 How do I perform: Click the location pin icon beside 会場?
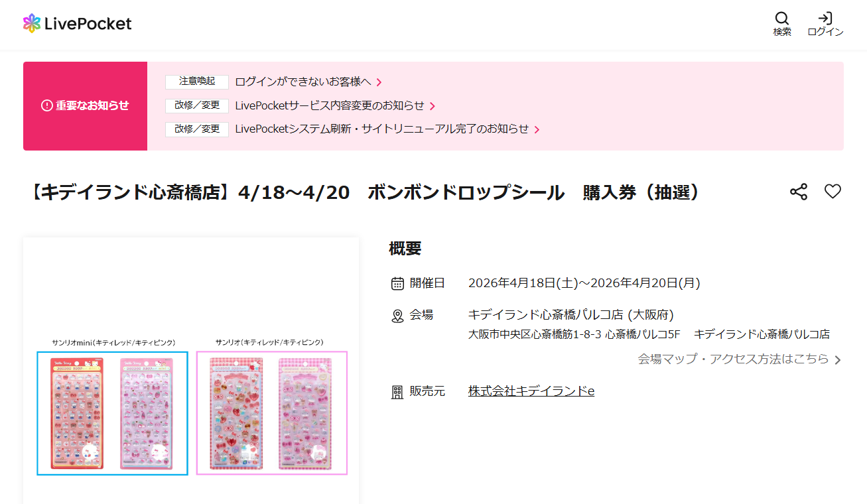pyautogui.click(x=397, y=316)
